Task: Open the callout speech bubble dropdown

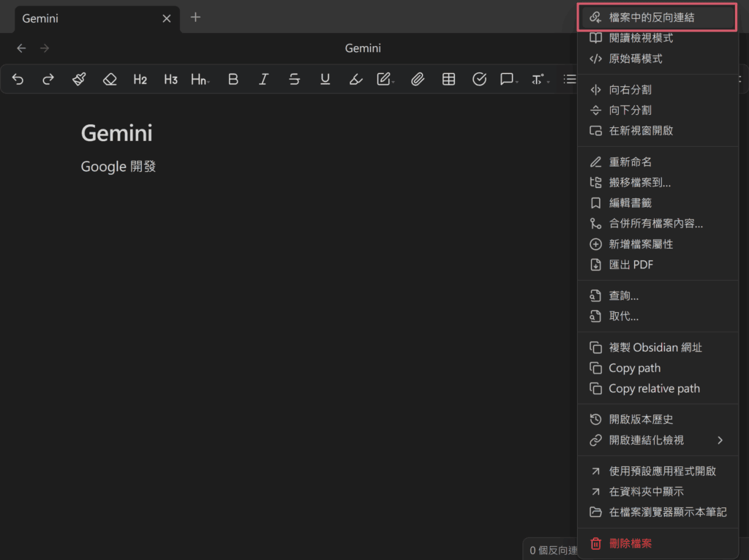Action: coord(508,80)
